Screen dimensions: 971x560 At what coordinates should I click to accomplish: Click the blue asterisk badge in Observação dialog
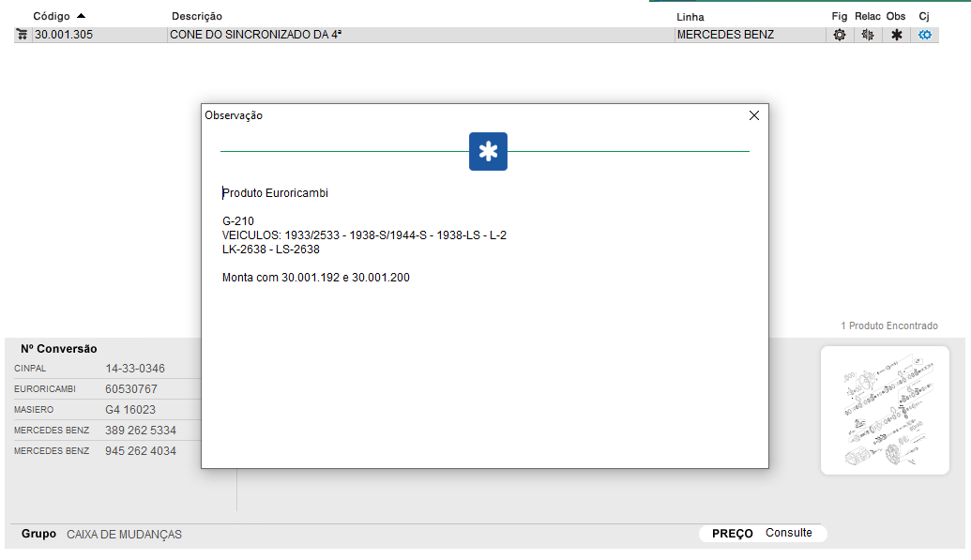click(488, 152)
